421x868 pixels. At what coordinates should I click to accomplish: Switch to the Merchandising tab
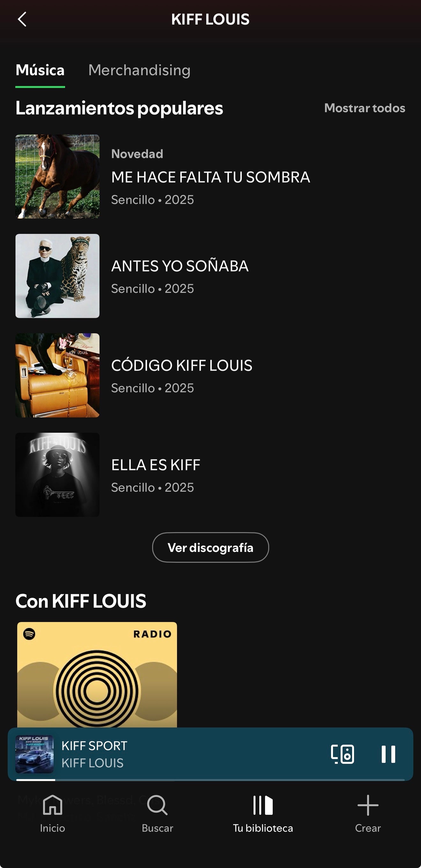[x=139, y=70]
